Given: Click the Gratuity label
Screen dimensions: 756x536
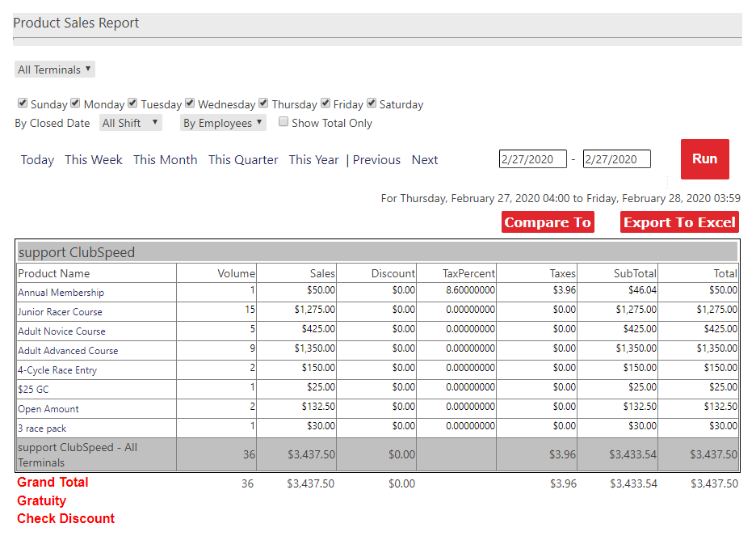Looking at the screenshot, I should click(x=41, y=500).
